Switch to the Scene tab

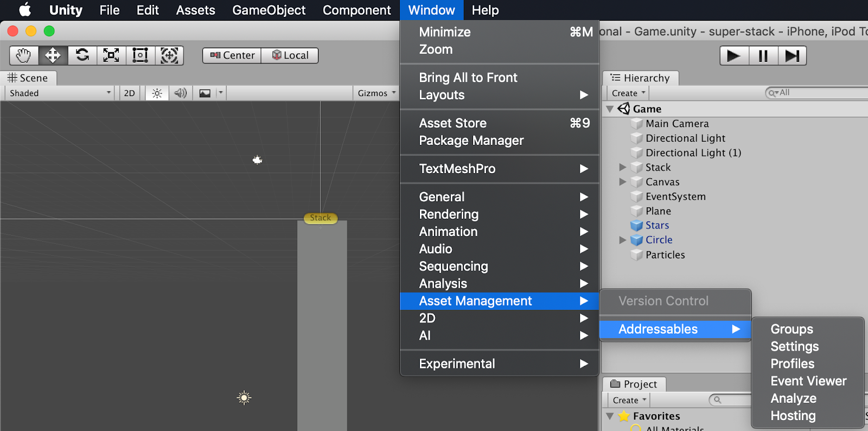[x=28, y=78]
